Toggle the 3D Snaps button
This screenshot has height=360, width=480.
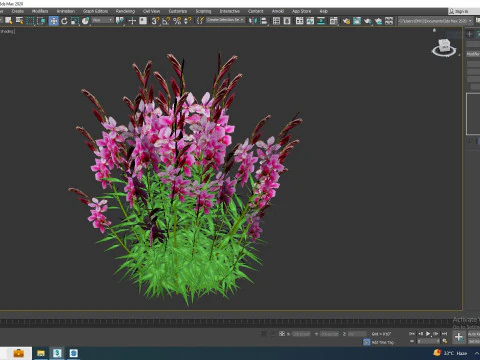pyautogui.click(x=155, y=21)
